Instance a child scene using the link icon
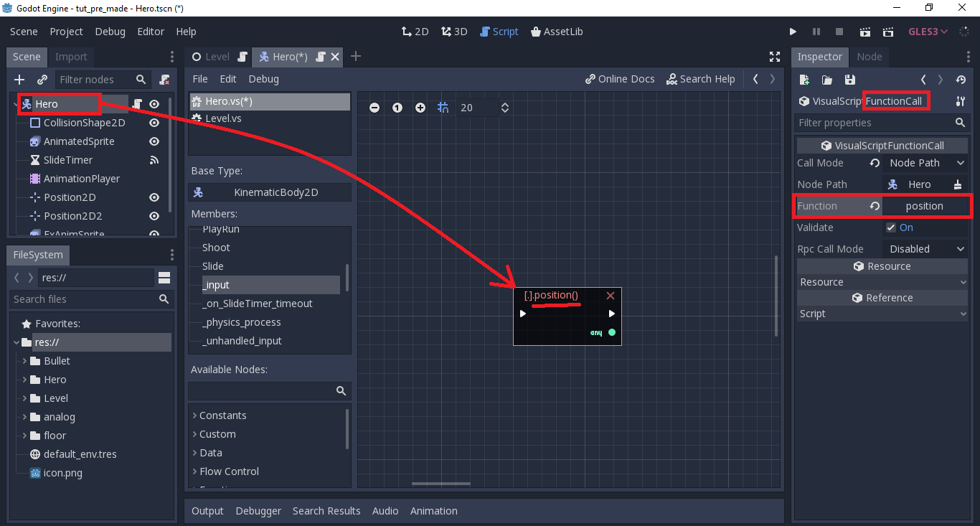Image resolution: width=980 pixels, height=526 pixels. point(42,79)
